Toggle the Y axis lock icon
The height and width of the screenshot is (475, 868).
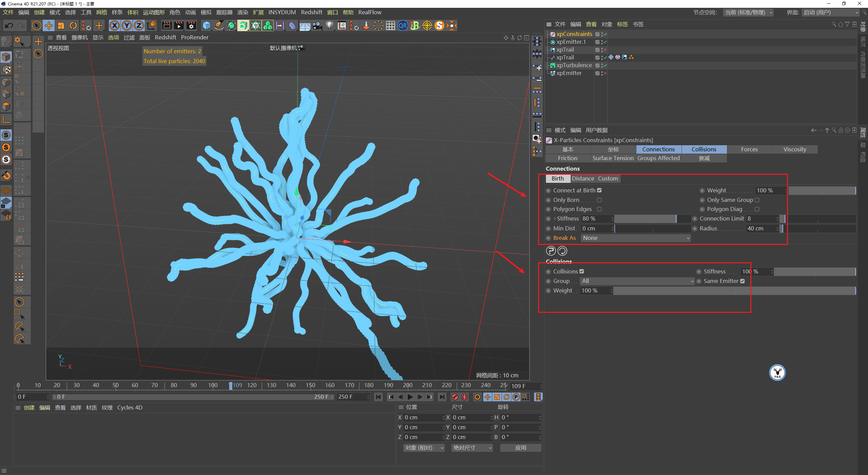[127, 25]
